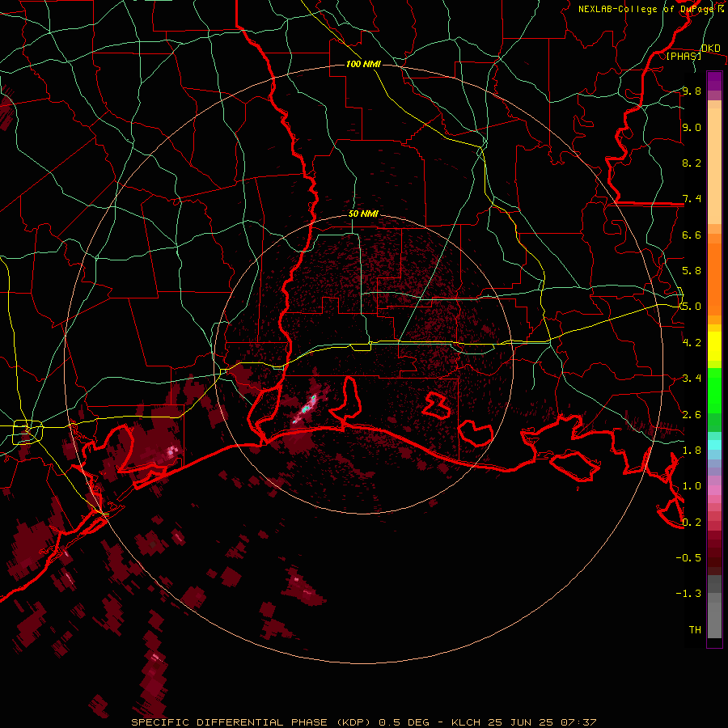Viewport: 728px width, 728px height.
Task: Click the orange segment of the color bar
Action: click(714, 280)
